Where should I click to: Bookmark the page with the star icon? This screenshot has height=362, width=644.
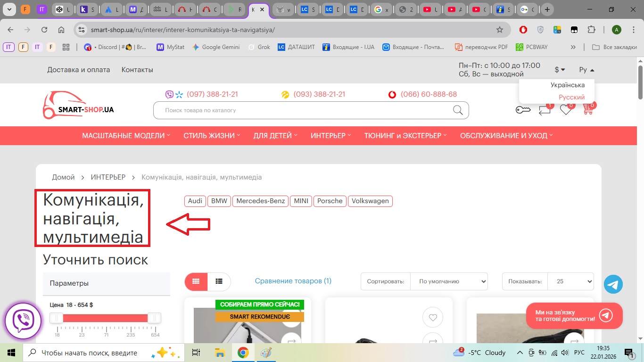pyautogui.click(x=500, y=30)
